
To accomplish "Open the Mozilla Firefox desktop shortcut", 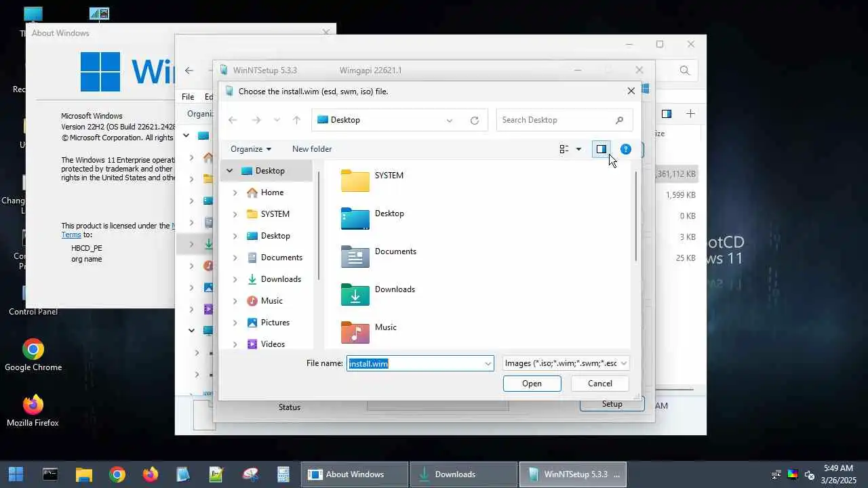I will pyautogui.click(x=33, y=411).
